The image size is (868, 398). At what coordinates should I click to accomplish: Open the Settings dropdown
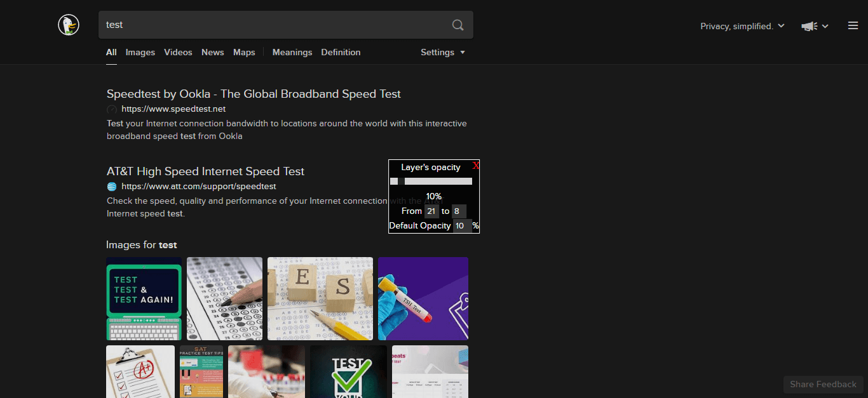click(x=443, y=53)
